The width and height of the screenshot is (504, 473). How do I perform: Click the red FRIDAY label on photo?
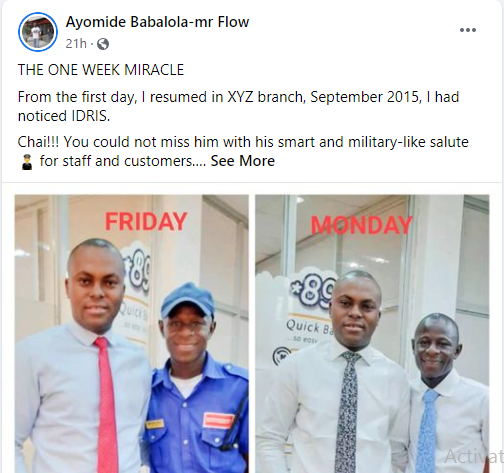[146, 222]
